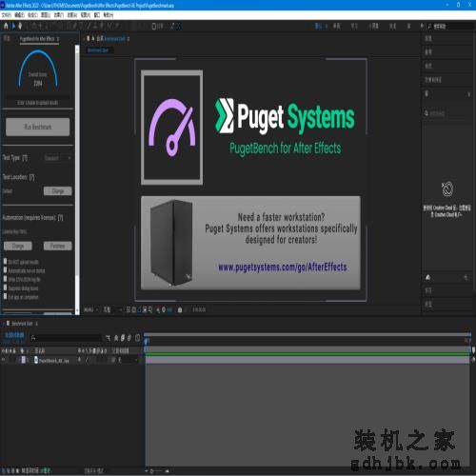The height and width of the screenshot is (476, 476).
Task: Open the Creative Cloud libraries icon
Action: pyautogui.click(x=447, y=188)
